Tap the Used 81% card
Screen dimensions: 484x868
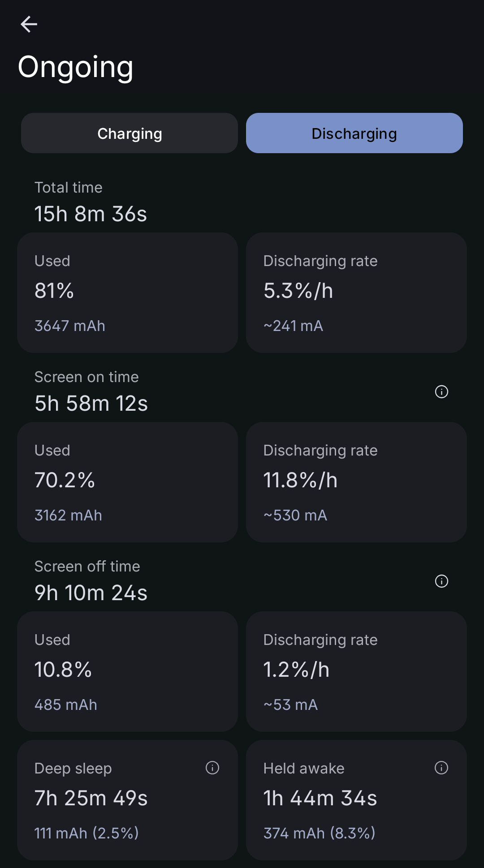[127, 292]
